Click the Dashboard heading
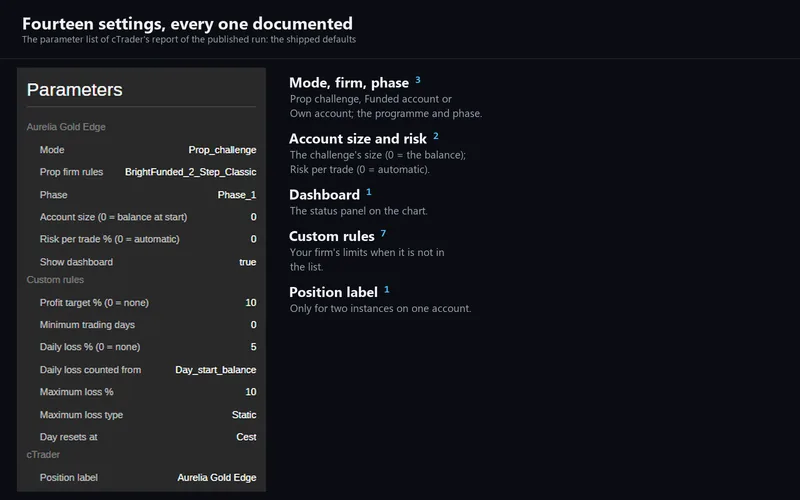Image resolution: width=800 pixels, height=500 pixels. 324,195
